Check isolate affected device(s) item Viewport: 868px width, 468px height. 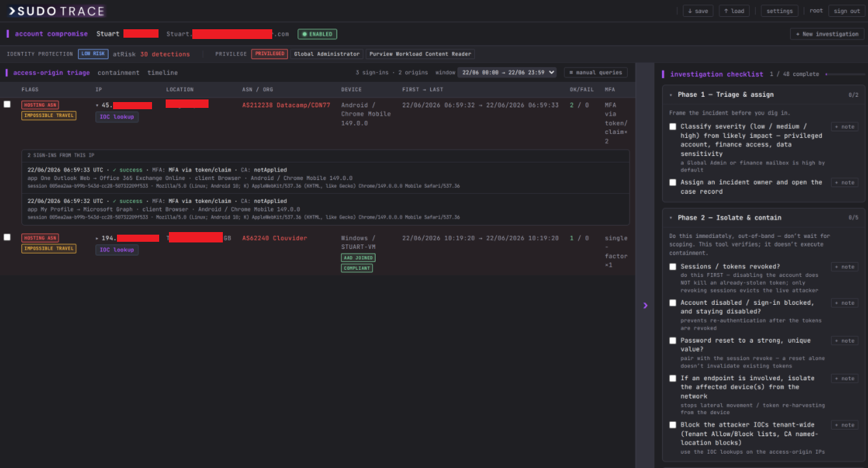pos(673,378)
